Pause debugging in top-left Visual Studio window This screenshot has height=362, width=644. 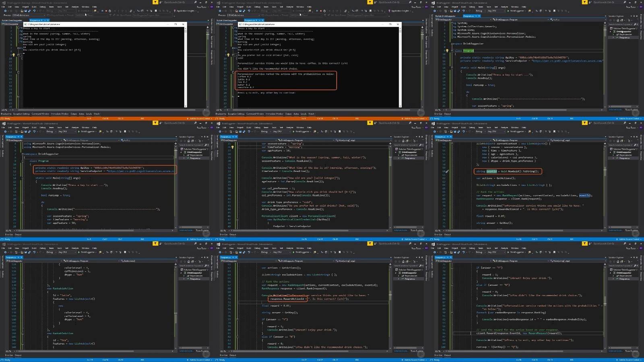click(x=102, y=11)
